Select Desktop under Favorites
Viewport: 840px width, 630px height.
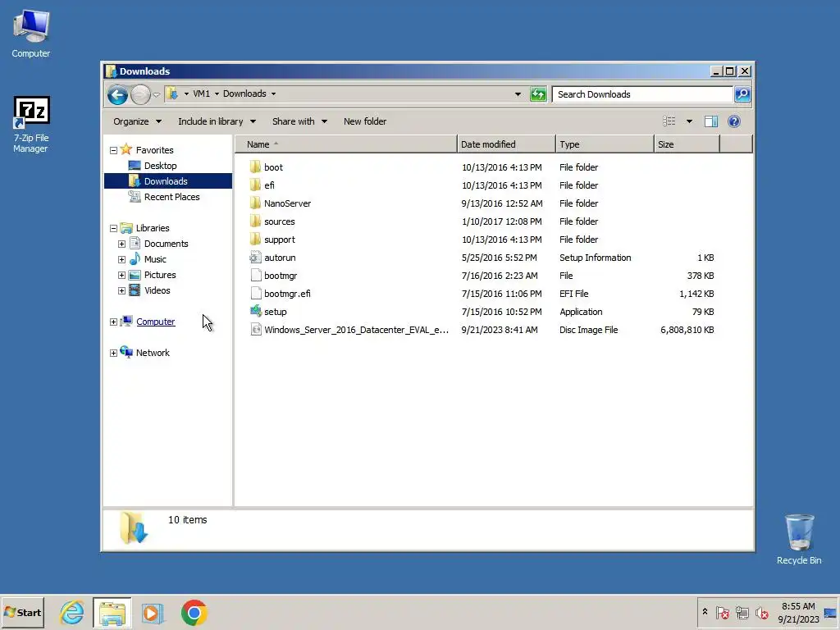point(160,166)
